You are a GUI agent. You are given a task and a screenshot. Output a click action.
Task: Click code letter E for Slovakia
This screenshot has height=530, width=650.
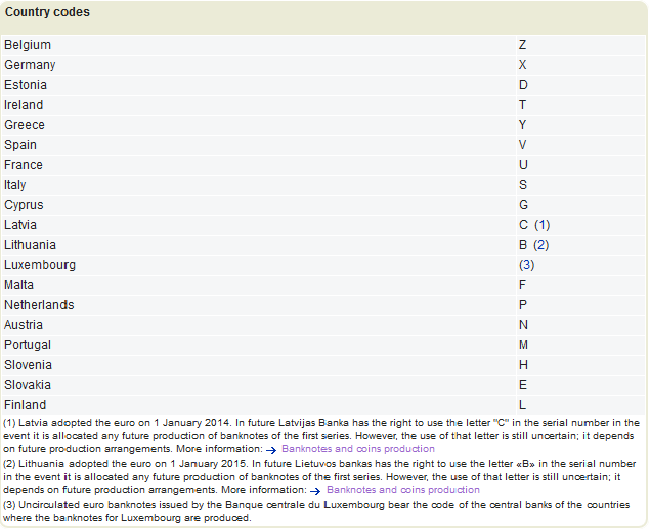(x=523, y=385)
